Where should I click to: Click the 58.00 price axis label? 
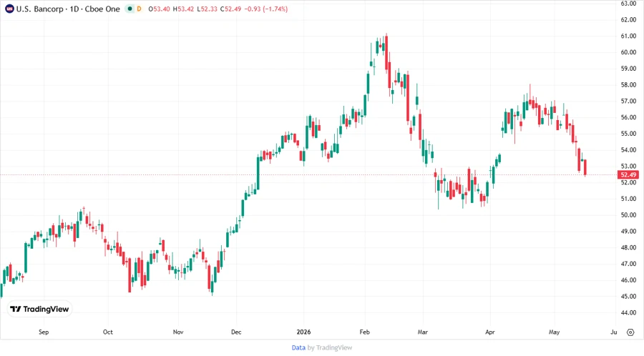click(628, 85)
